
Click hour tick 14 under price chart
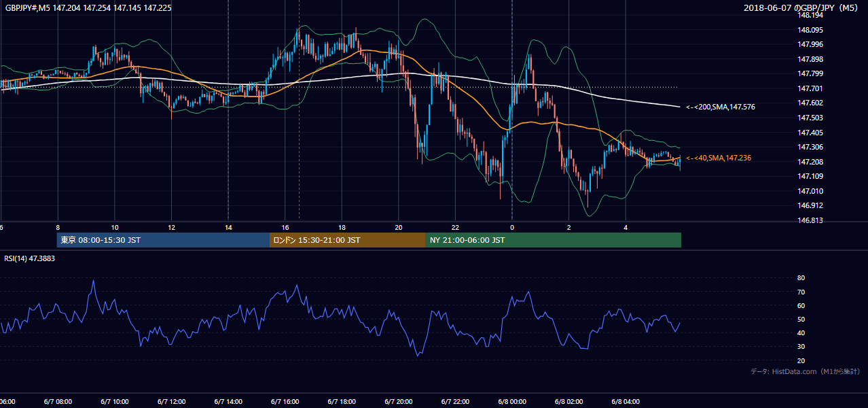tap(228, 228)
